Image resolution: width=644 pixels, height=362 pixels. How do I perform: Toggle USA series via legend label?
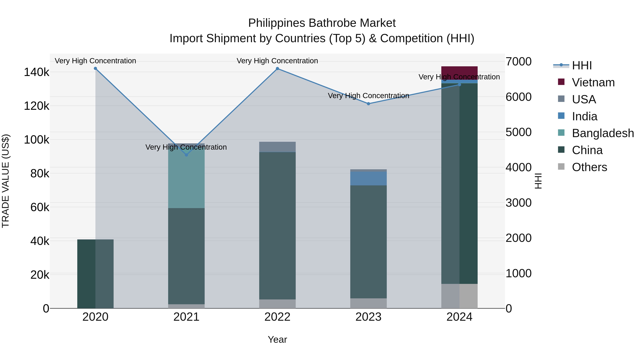coord(584,99)
